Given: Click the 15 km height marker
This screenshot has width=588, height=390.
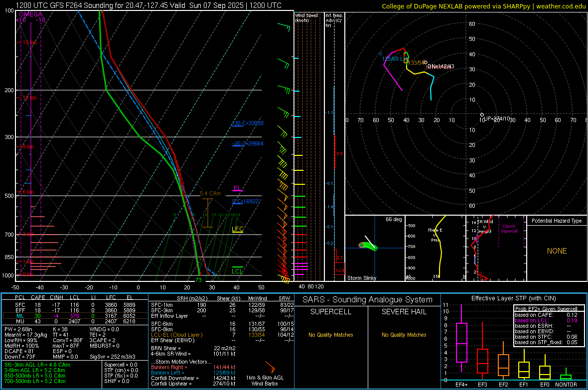Looking at the screenshot, I should click(x=29, y=42).
